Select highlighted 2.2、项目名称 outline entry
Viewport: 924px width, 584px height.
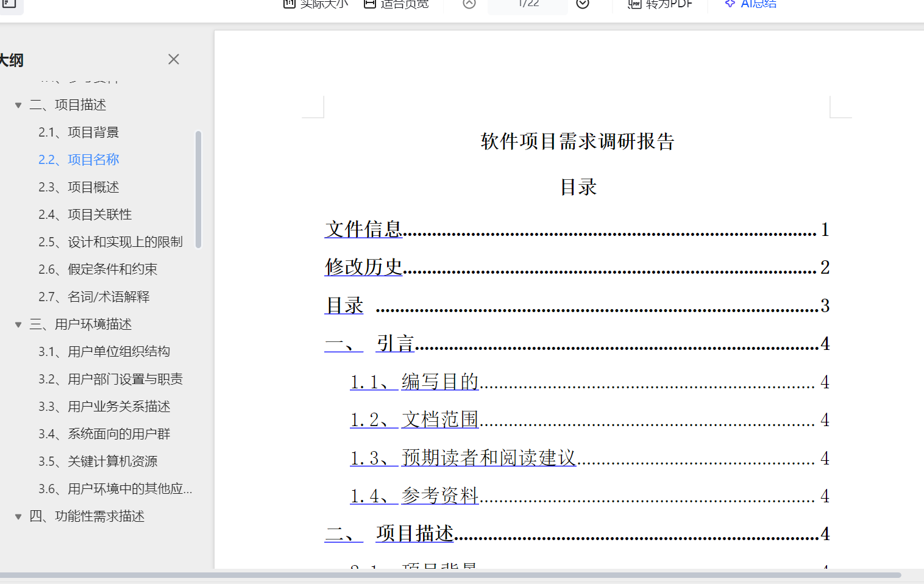79,160
